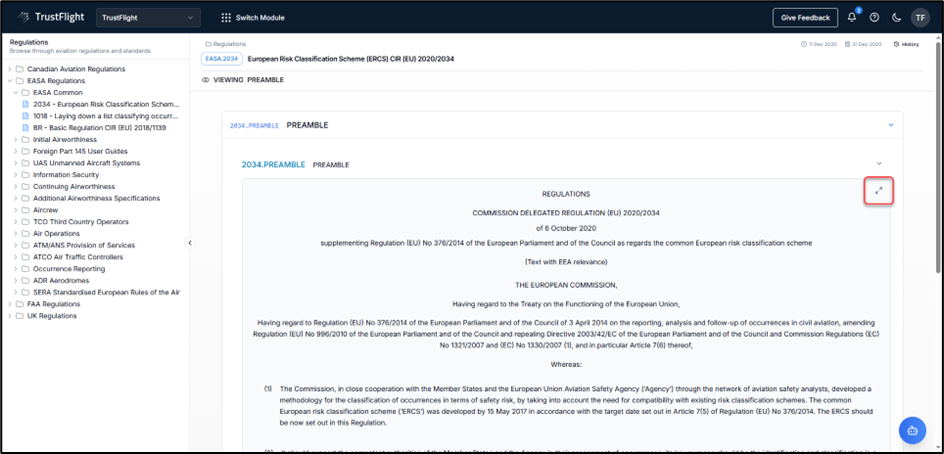Select the FAA Regulations folder

click(54, 304)
